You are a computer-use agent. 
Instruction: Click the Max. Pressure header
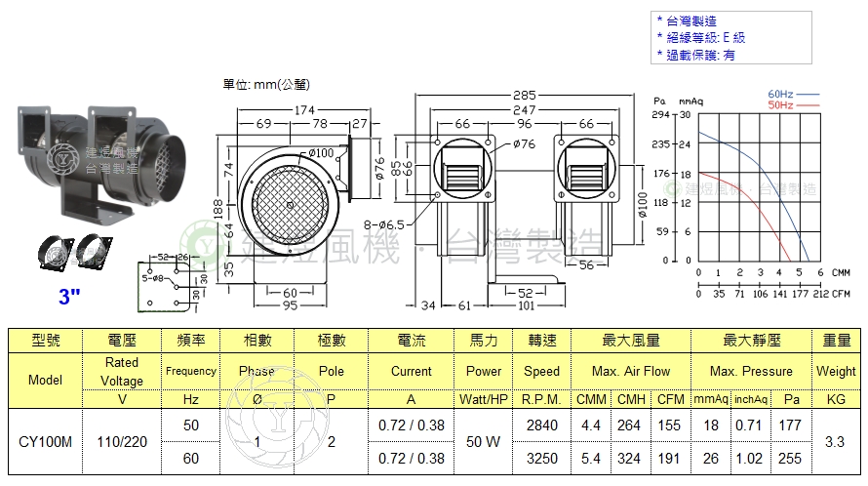(751, 371)
